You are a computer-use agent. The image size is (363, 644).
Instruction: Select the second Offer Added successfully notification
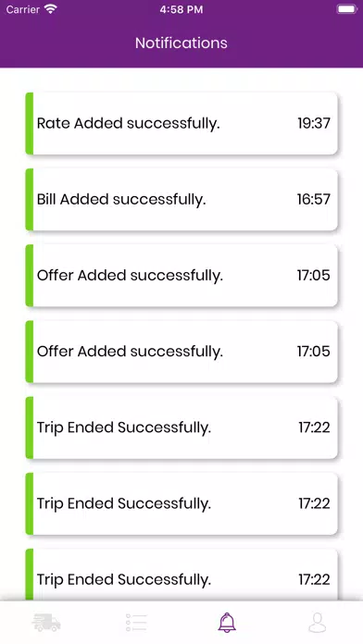coord(181,352)
